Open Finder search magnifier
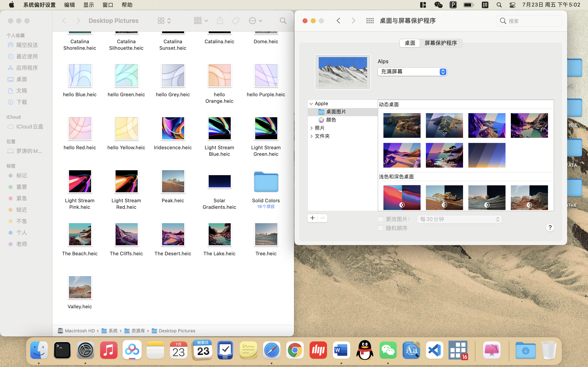Screen dimensions: 588x367 [x=283, y=21]
